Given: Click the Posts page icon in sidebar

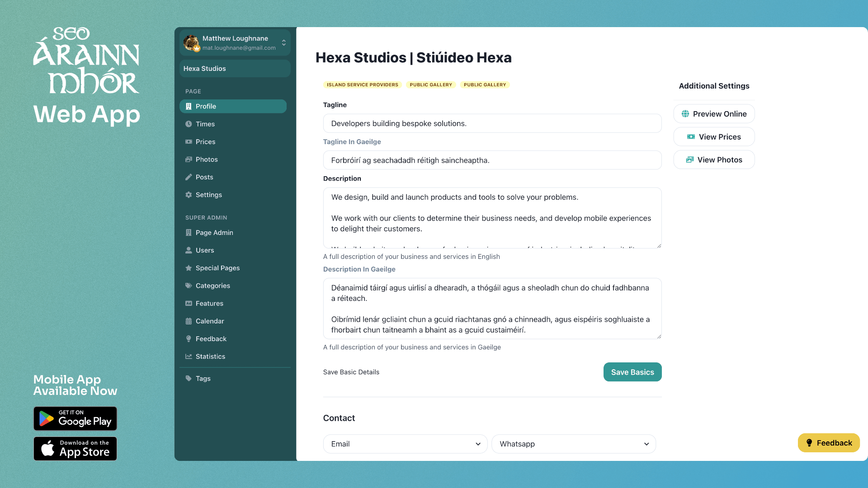Looking at the screenshot, I should [189, 177].
